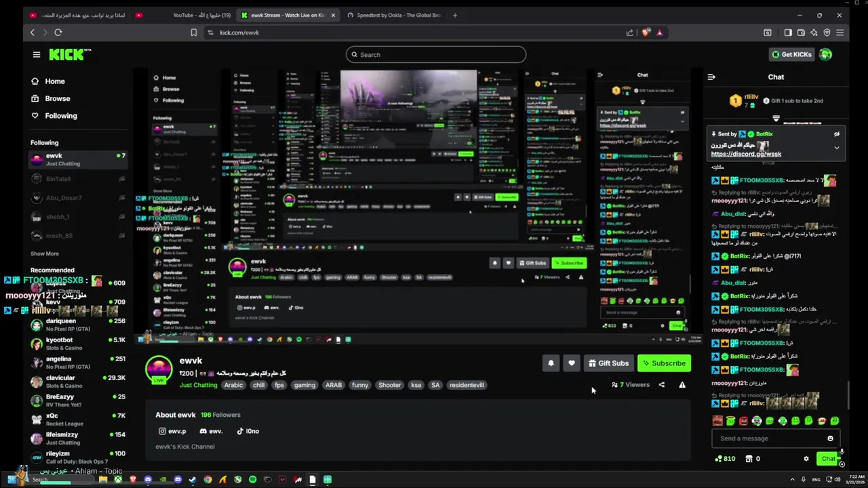Click the Brave Shields icon
The width and height of the screenshot is (868, 488).
[646, 33]
